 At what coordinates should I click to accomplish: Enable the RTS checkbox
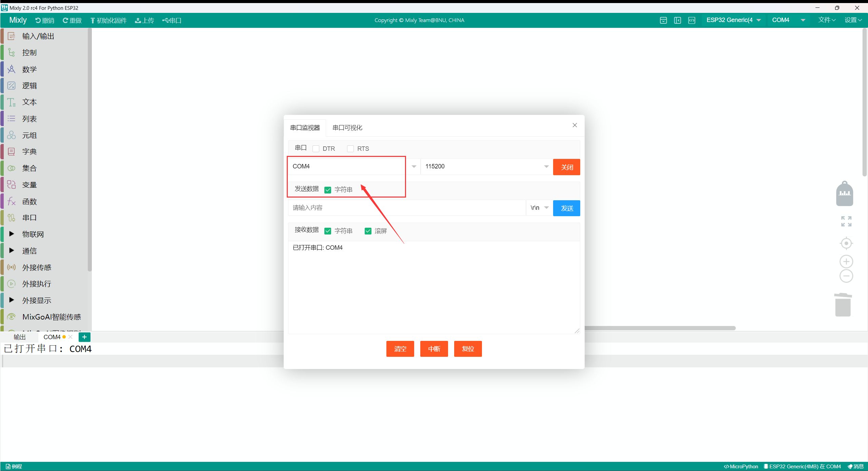(350, 149)
